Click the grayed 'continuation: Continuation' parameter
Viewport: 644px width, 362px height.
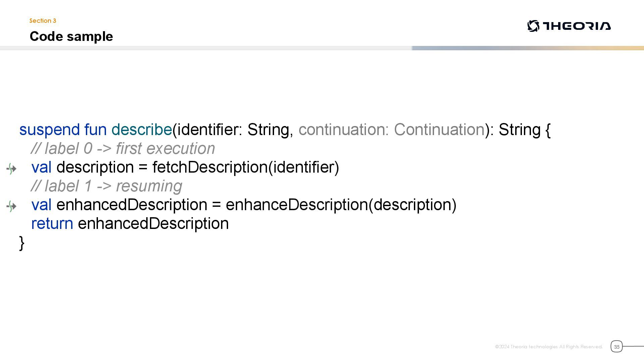point(391,130)
